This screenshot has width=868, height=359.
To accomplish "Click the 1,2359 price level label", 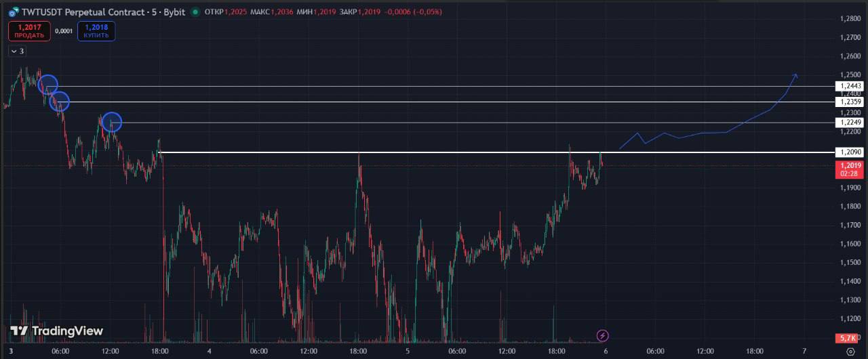I will pos(850,102).
